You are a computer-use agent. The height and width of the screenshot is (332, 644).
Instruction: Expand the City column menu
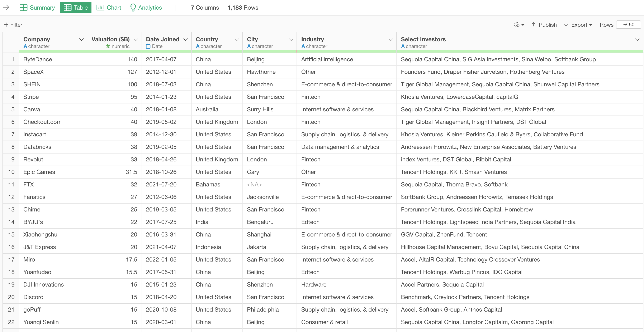click(291, 39)
